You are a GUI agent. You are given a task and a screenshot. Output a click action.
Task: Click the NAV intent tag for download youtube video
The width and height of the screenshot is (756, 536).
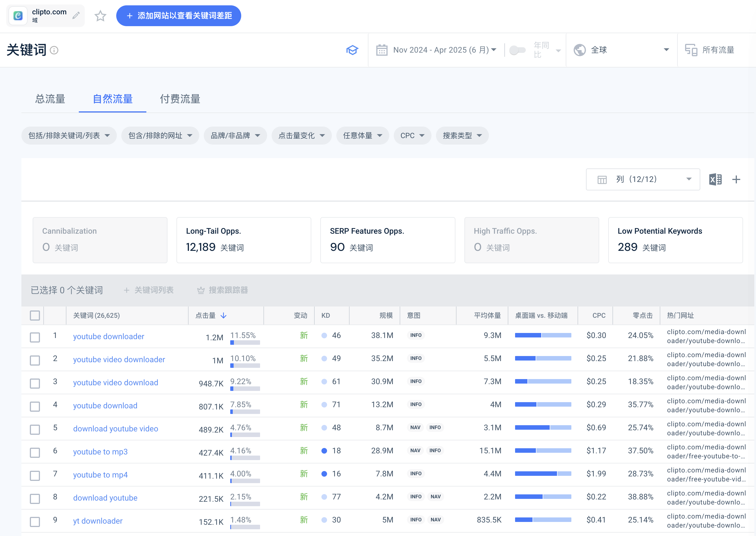click(x=415, y=428)
